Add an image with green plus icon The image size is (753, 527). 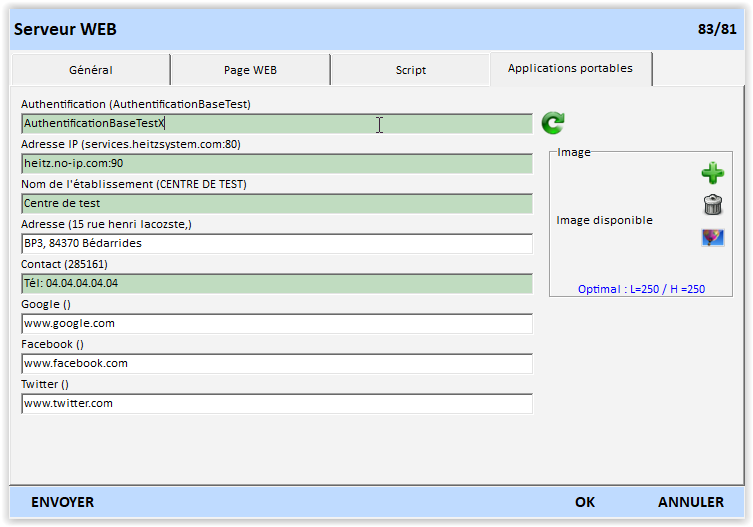[713, 173]
